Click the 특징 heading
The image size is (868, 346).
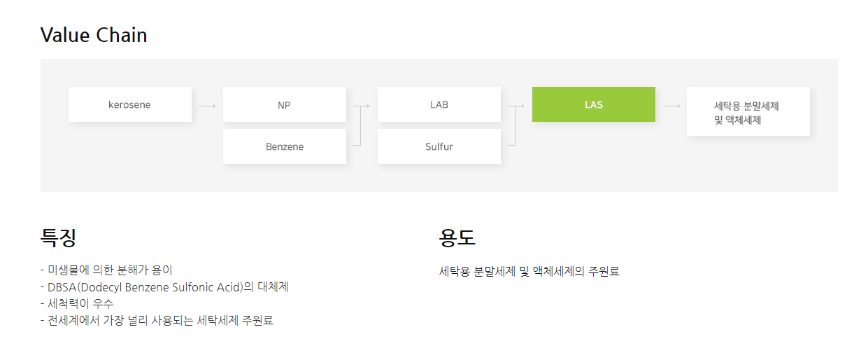58,237
